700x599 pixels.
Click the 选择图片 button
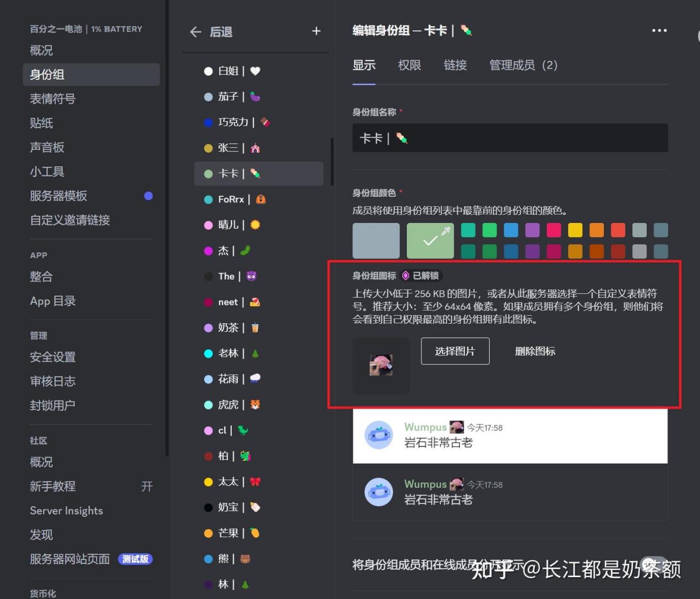pyautogui.click(x=455, y=351)
